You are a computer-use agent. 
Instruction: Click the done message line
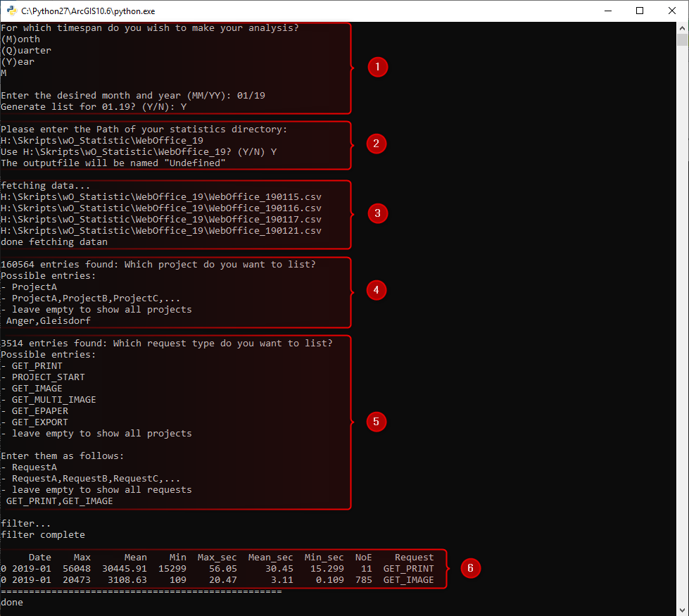[x=13, y=602]
